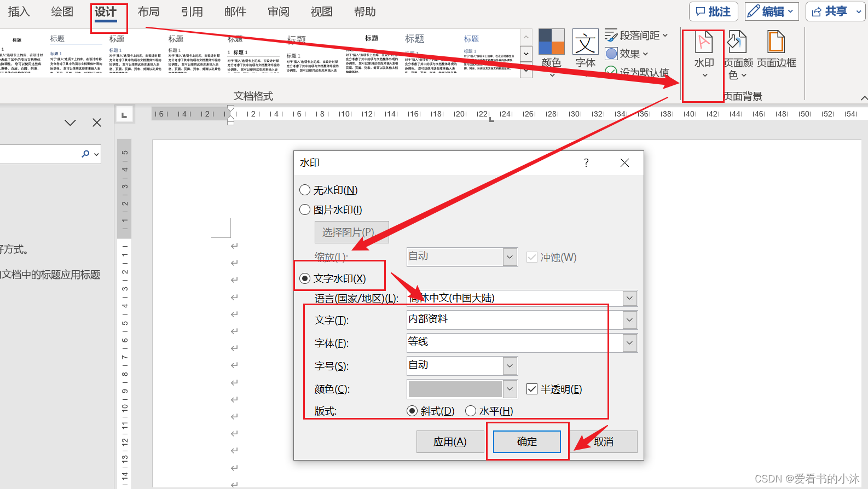
Task: Click the search magnifier in navigation pane
Action: (85, 154)
